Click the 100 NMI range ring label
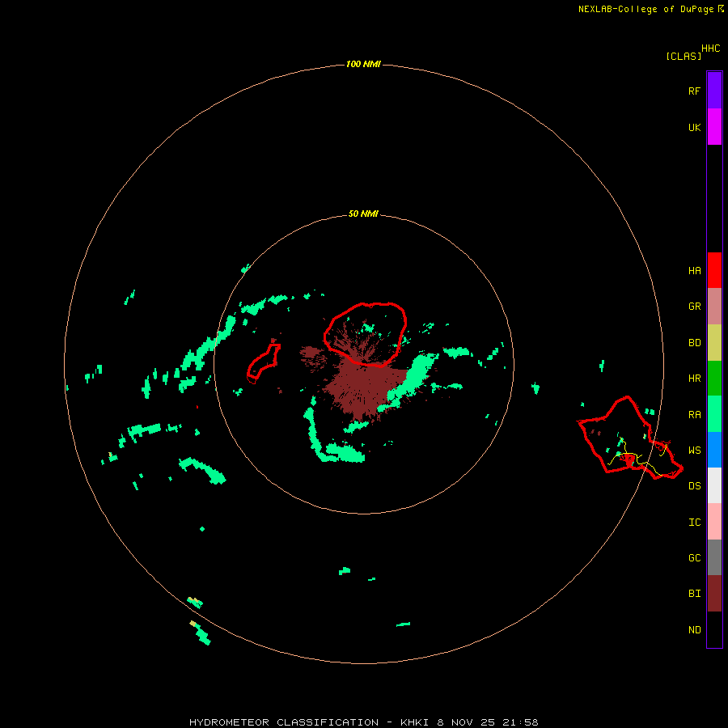Screen dimensions: 728x728 (x=363, y=64)
